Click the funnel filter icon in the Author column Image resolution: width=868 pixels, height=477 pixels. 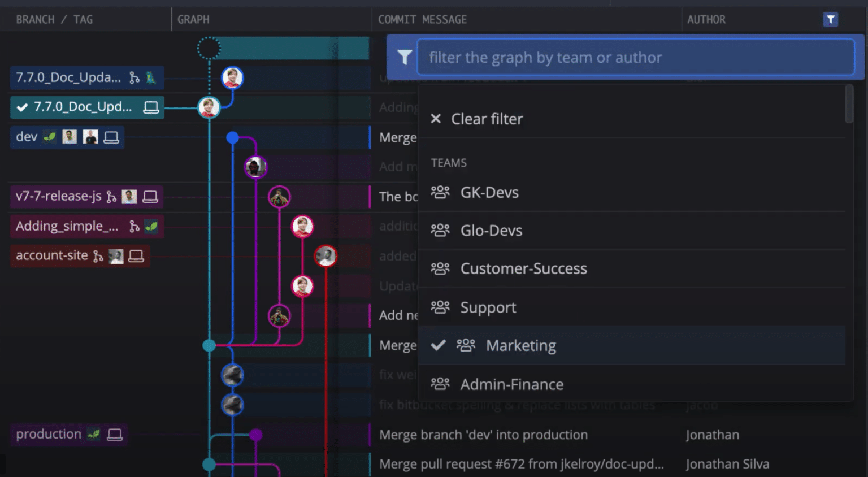830,19
